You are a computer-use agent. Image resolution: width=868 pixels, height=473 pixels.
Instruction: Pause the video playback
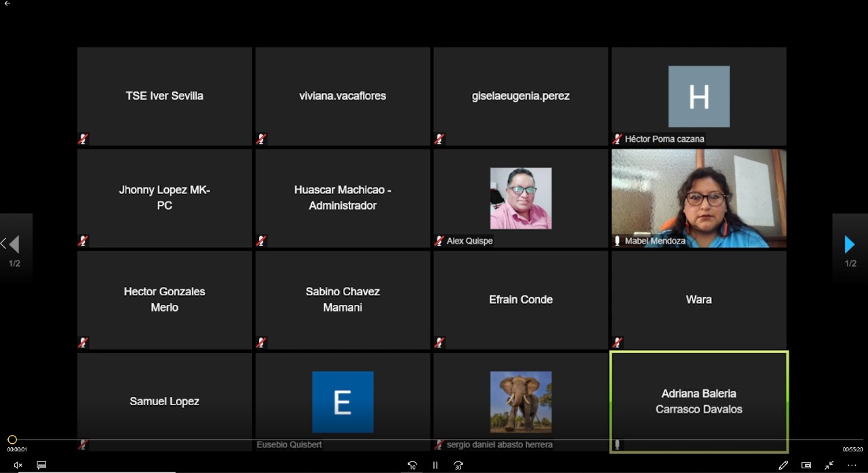tap(435, 465)
